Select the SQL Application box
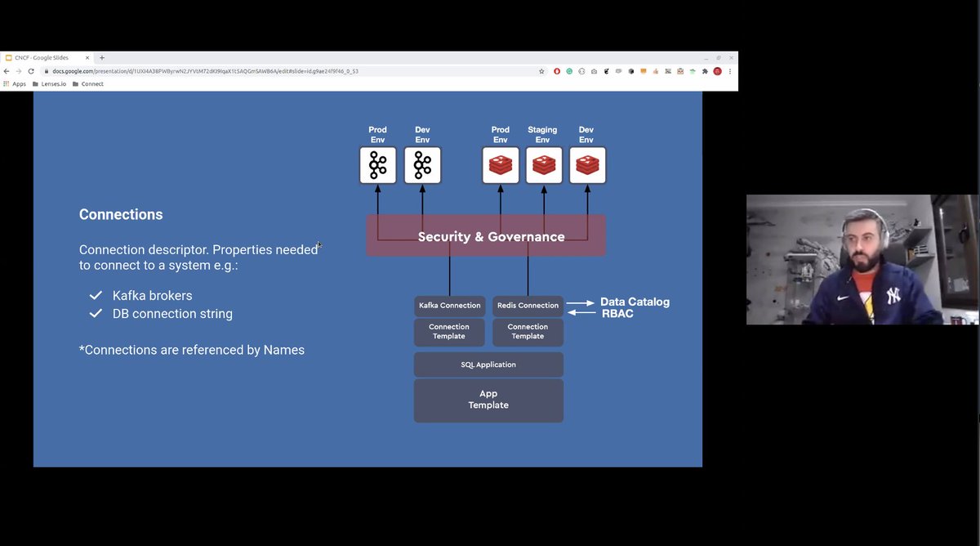980x546 pixels. (488, 365)
